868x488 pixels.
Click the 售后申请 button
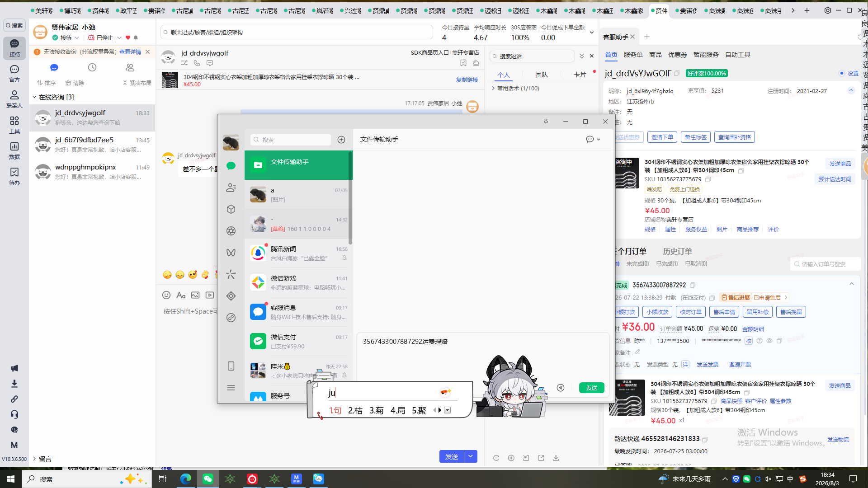[724, 312]
